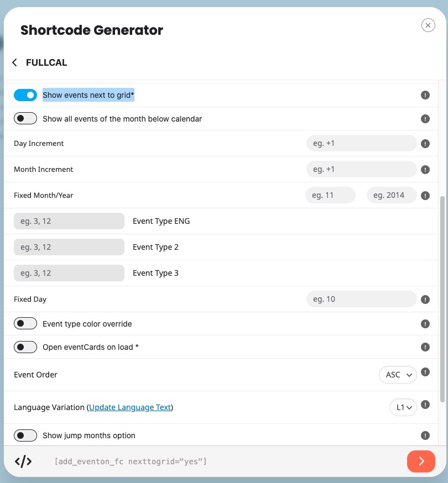
Task: Turn on Event type color override
Action: point(25,324)
